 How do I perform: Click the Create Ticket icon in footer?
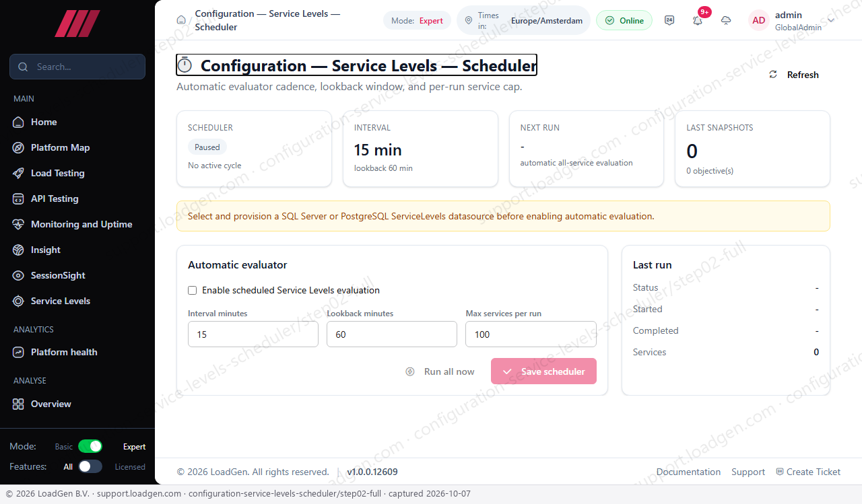coord(780,472)
